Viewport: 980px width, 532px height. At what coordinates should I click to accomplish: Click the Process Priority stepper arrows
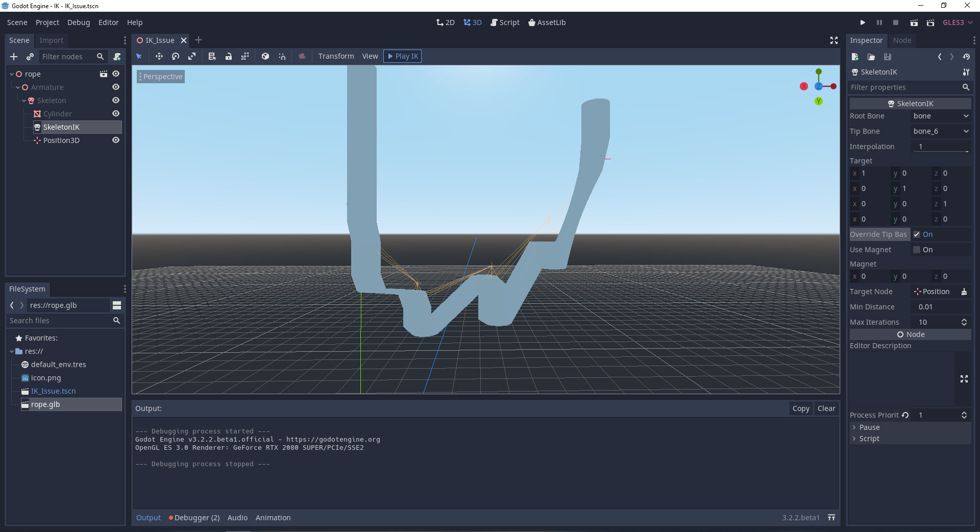pos(964,415)
